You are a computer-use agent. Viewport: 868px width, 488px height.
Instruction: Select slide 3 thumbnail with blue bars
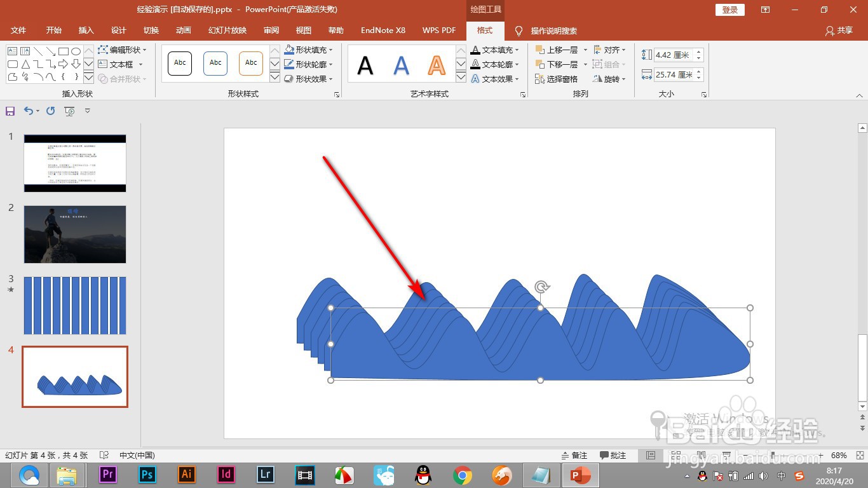75,306
